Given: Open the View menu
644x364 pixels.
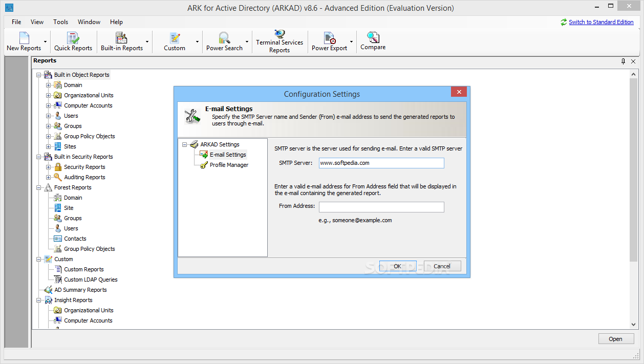Looking at the screenshot, I should point(37,22).
